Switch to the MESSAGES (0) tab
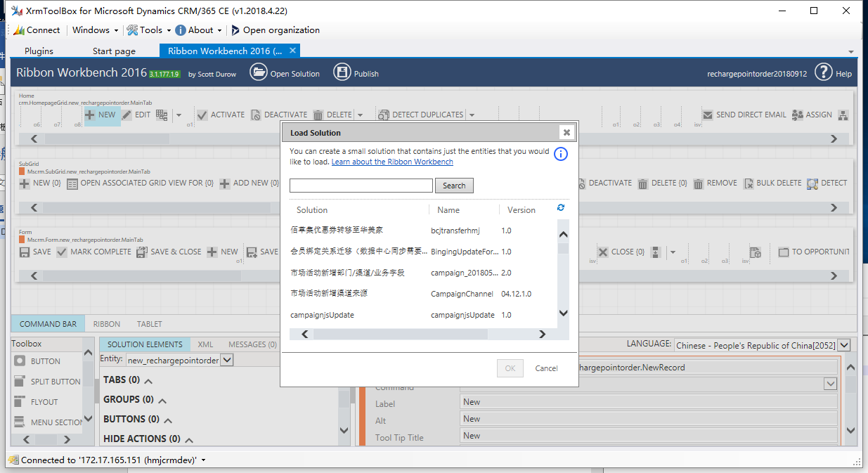This screenshot has height=473, width=868. pyautogui.click(x=252, y=344)
